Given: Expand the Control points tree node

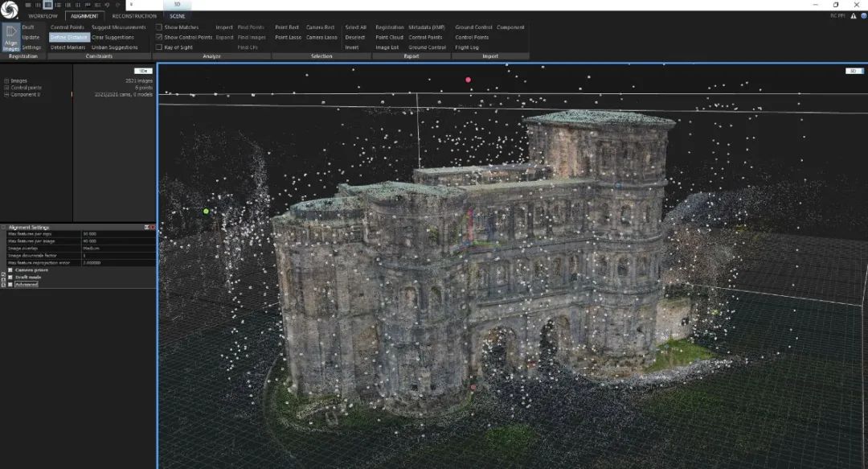Looking at the screenshot, I should coord(5,88).
